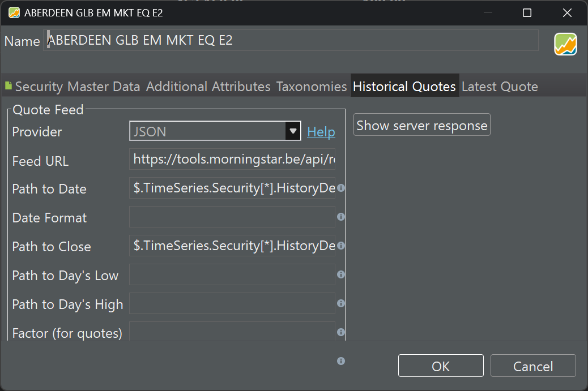Screen dimensions: 588x391
Task: Select the Historical Quotes tab
Action: coord(404,87)
